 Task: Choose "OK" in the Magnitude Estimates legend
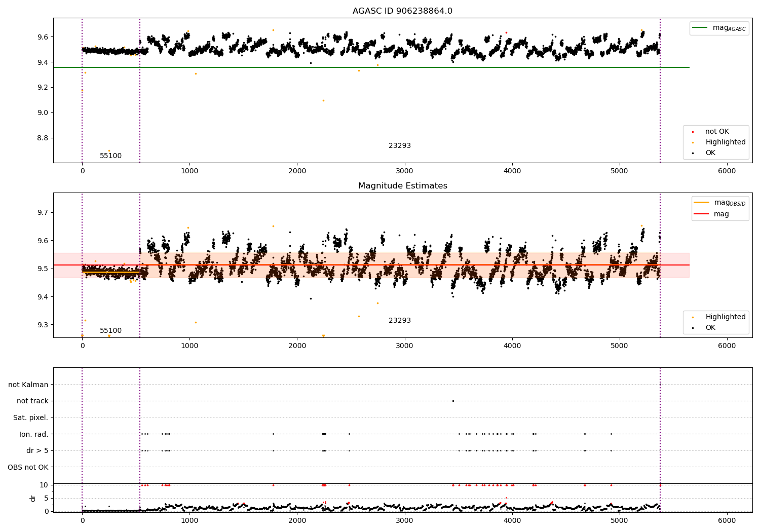[x=710, y=328]
